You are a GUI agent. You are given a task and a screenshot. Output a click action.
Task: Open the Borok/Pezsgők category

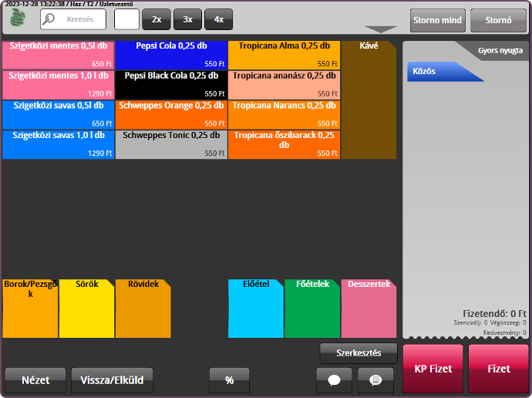click(30, 309)
